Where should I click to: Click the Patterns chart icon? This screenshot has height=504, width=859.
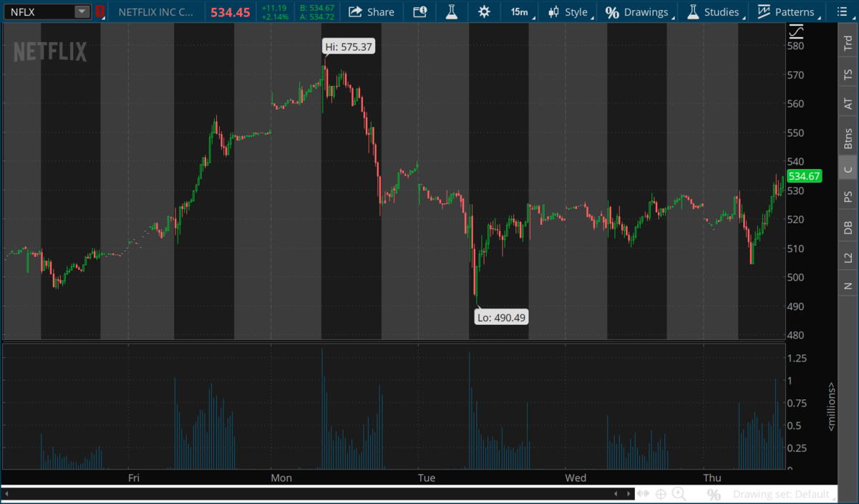click(764, 11)
